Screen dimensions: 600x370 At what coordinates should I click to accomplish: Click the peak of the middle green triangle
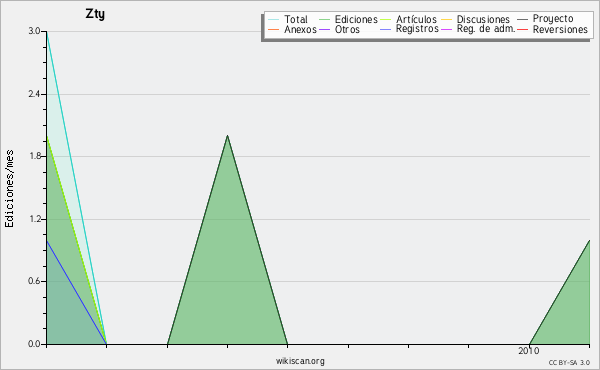(227, 135)
